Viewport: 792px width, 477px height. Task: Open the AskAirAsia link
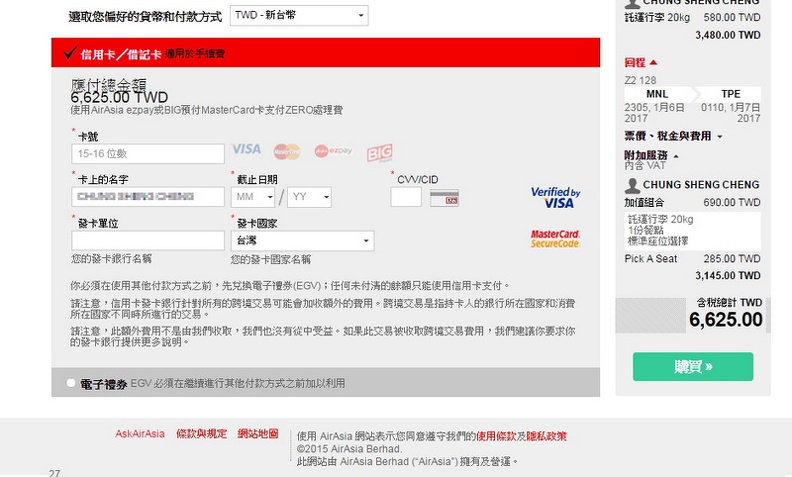click(140, 434)
